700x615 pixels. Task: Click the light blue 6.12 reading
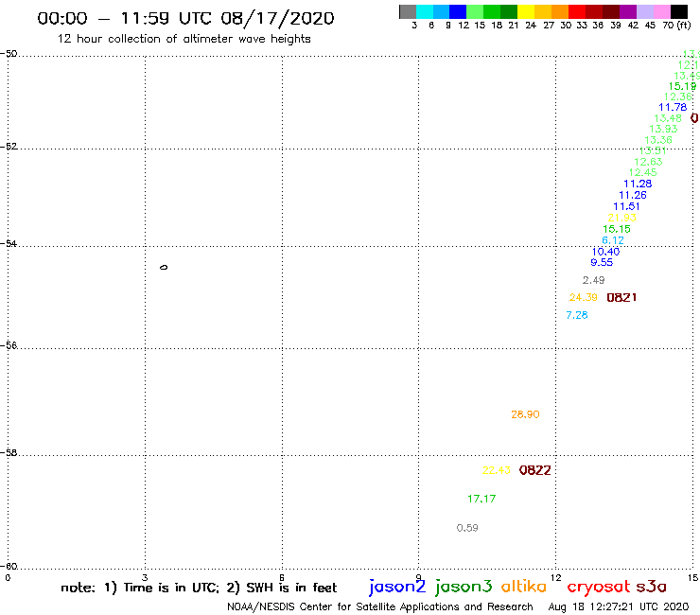(x=613, y=240)
